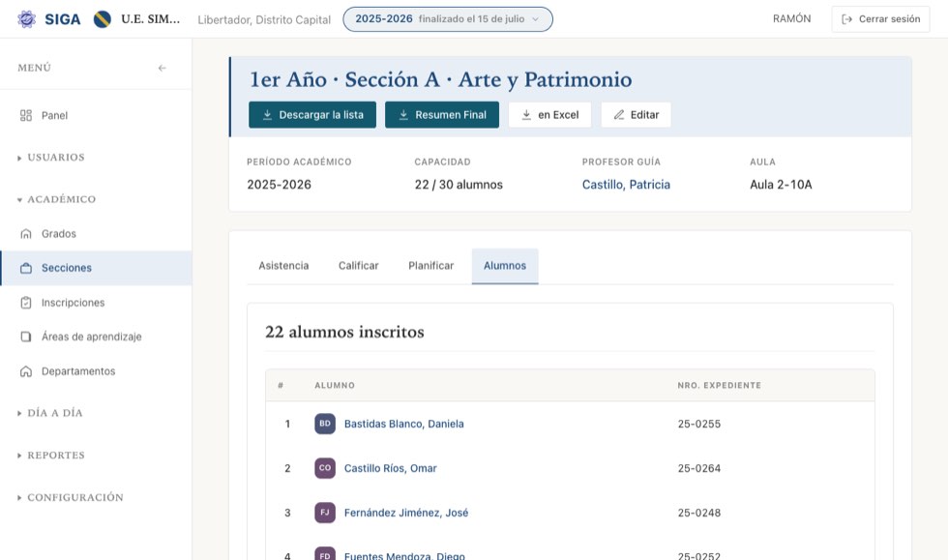The height and width of the screenshot is (560, 948).
Task: Click the NRO. EXPEDIENTE column header
Action: [x=719, y=385]
